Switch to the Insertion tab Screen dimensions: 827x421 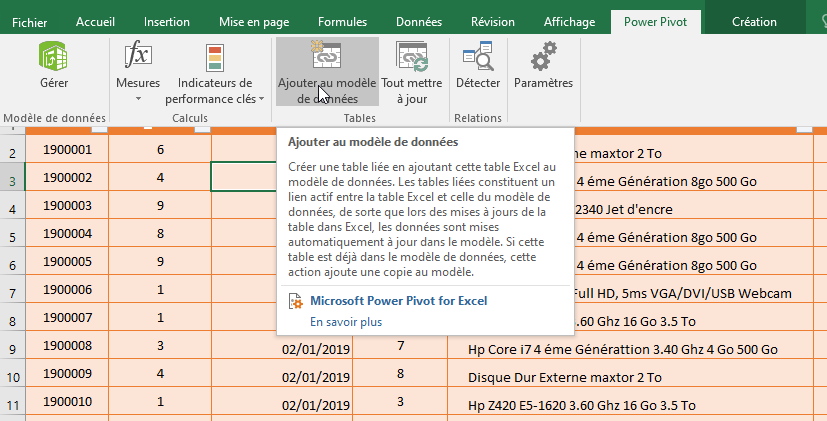(x=167, y=22)
